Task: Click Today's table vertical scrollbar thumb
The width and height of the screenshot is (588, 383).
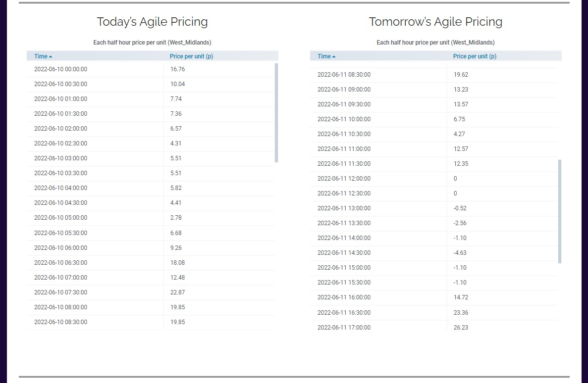Action: (x=276, y=113)
